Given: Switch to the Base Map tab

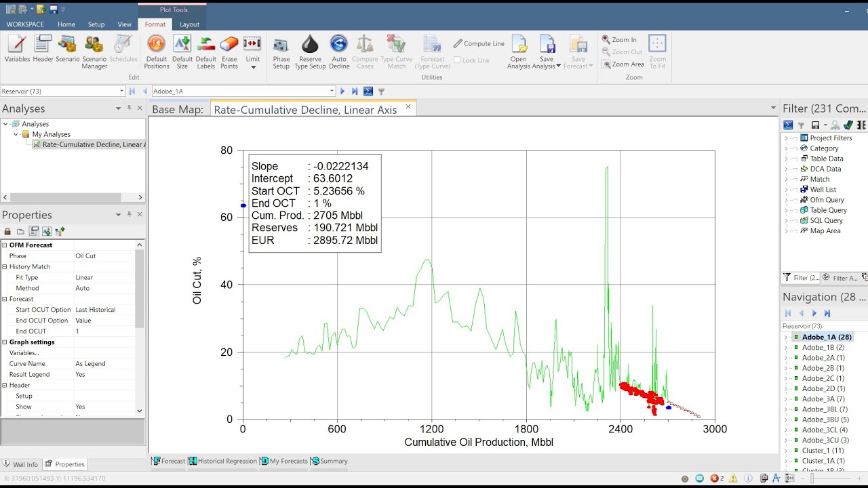Looking at the screenshot, I should [x=178, y=109].
